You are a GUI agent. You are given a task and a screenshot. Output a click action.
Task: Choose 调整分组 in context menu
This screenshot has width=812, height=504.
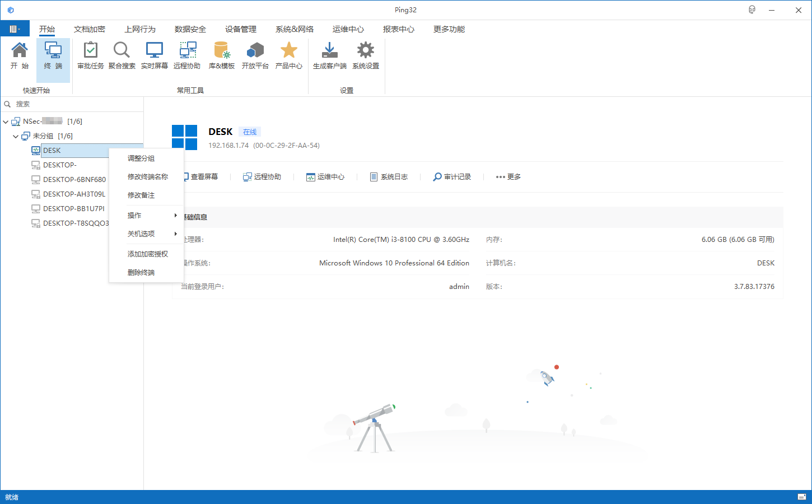tap(146, 158)
